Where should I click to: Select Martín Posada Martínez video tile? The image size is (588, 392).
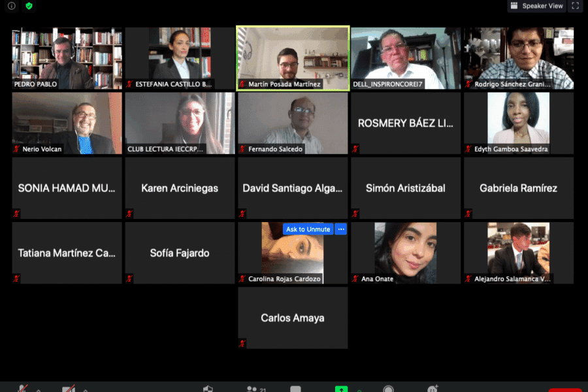tap(293, 57)
